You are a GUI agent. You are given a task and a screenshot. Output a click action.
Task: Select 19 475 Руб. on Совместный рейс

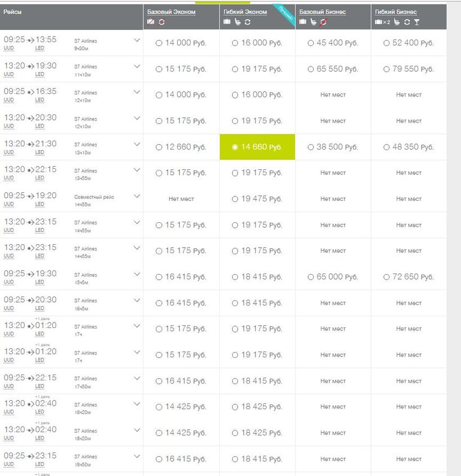coord(235,199)
